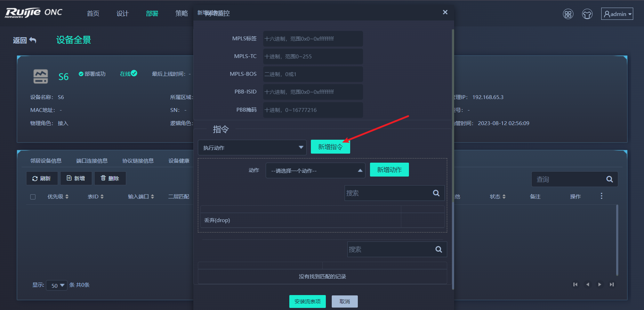
Task: Go to last page of table
Action: (612, 285)
